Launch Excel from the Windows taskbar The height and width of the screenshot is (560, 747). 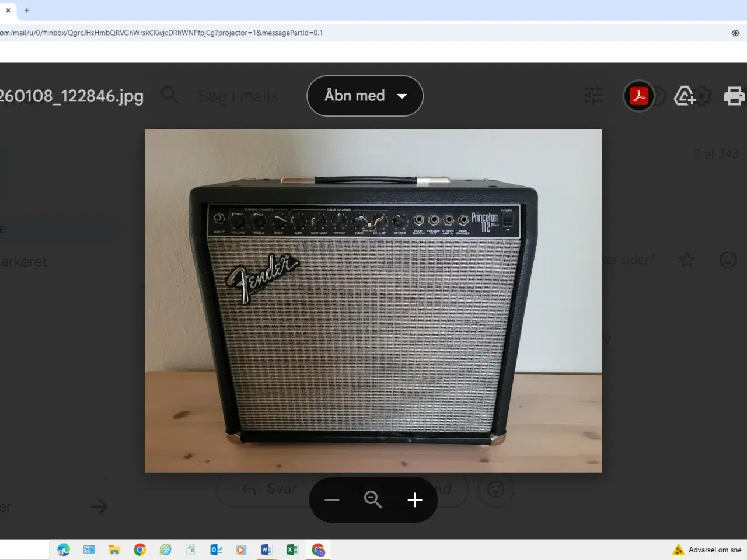[x=292, y=549]
